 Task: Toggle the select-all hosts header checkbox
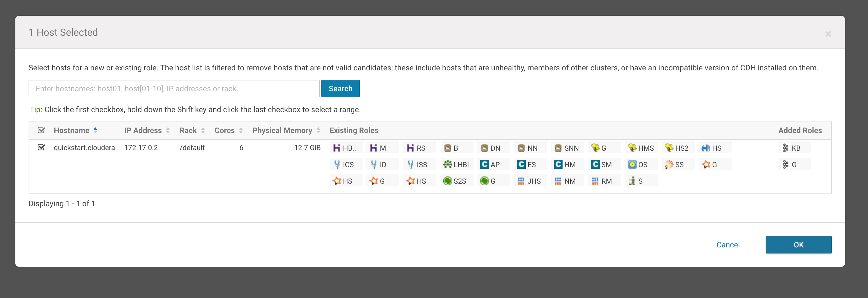coord(41,130)
